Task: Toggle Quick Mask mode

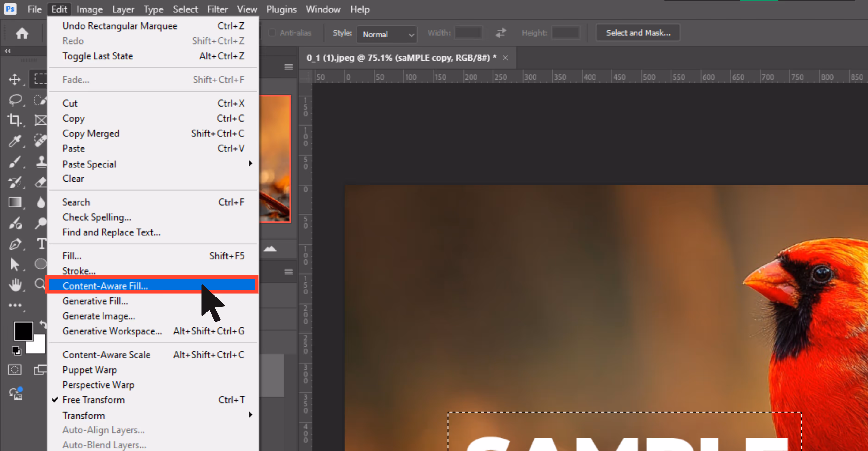Action: (x=15, y=370)
